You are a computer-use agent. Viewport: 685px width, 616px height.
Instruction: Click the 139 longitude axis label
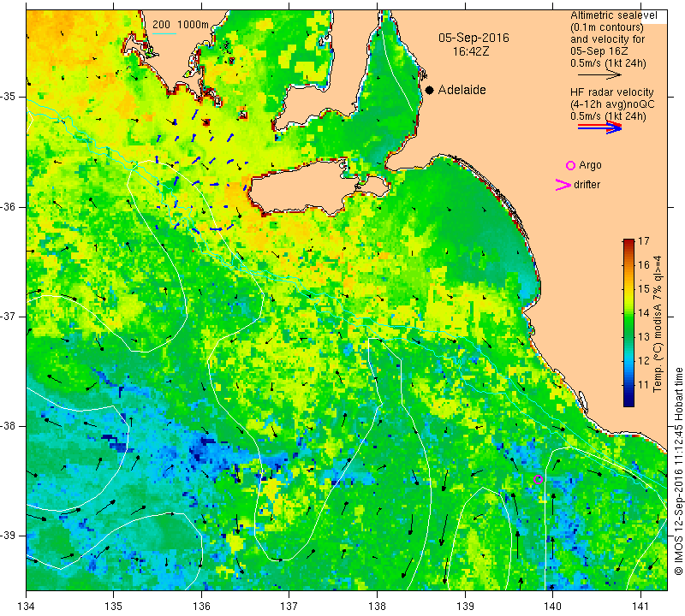click(x=465, y=606)
